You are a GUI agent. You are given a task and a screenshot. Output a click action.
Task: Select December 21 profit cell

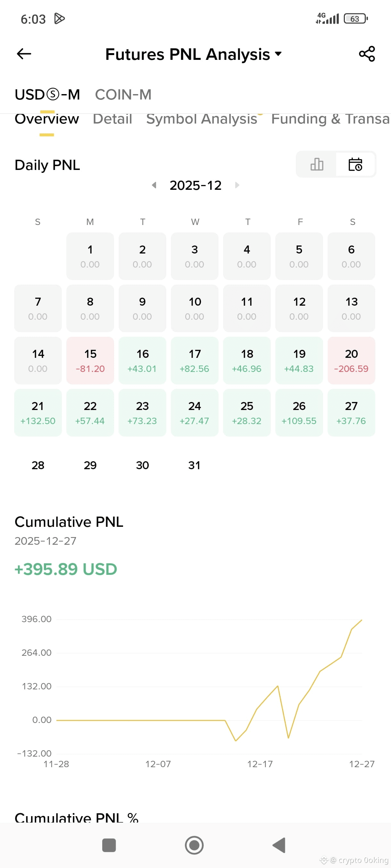38,413
